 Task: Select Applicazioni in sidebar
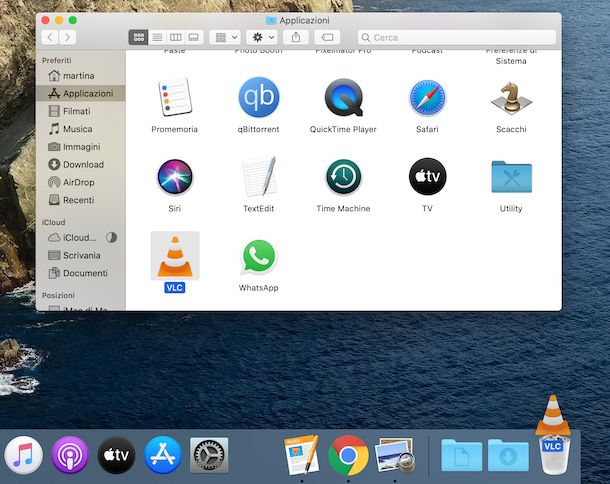tap(81, 93)
